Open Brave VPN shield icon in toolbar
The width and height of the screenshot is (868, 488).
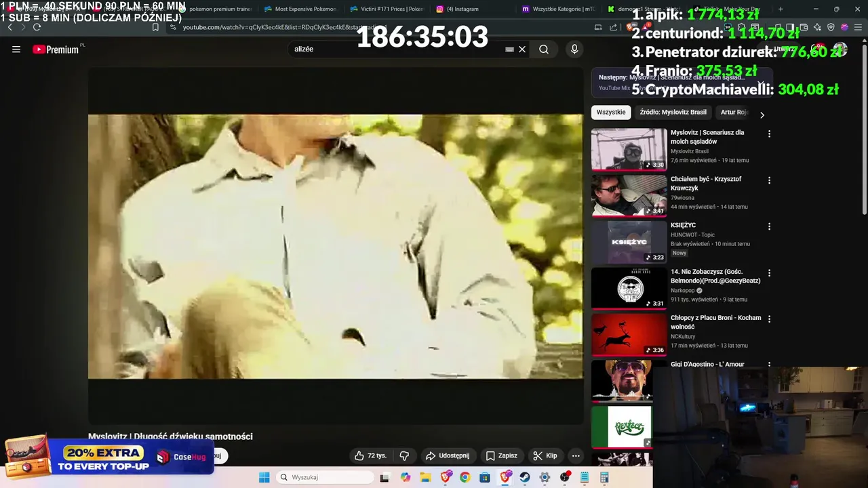(x=831, y=27)
